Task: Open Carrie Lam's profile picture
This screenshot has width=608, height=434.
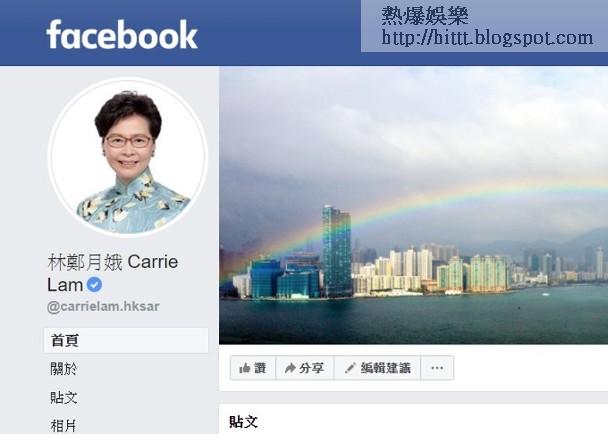Action: click(x=128, y=157)
